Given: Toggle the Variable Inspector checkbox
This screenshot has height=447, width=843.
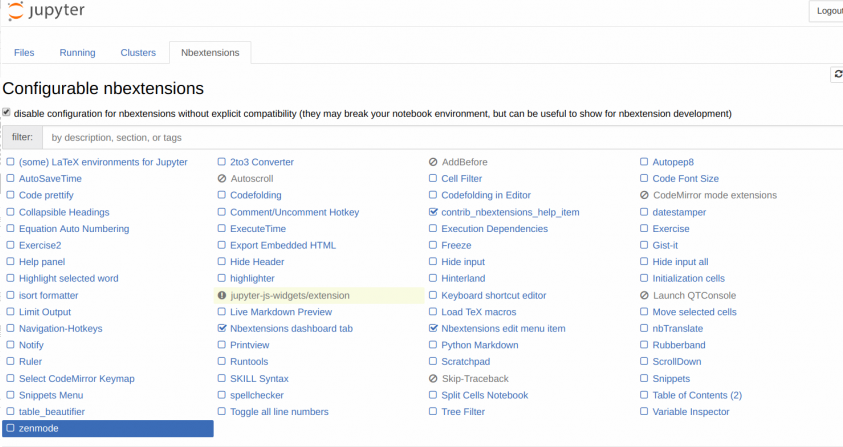Looking at the screenshot, I should (x=644, y=411).
